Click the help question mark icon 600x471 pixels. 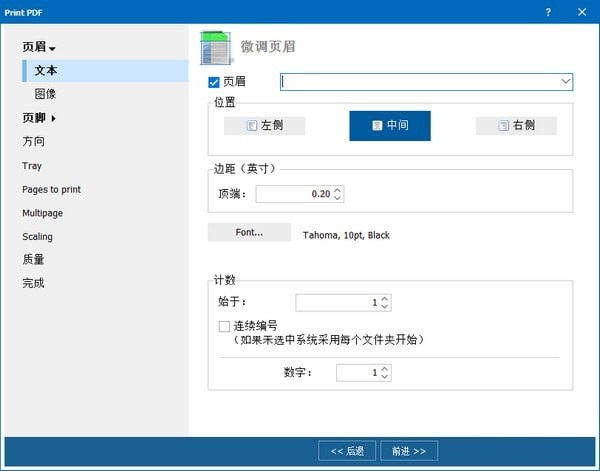pyautogui.click(x=547, y=11)
